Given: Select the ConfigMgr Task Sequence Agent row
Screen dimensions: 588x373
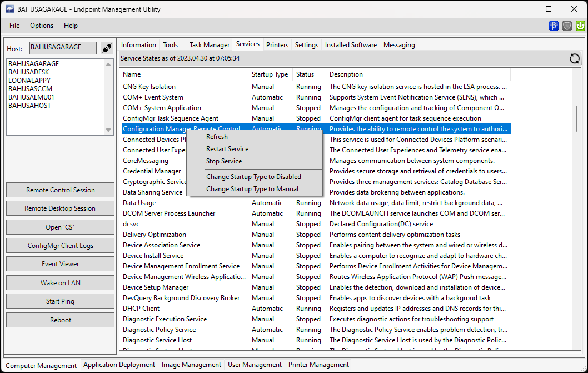Looking at the screenshot, I should tap(316, 118).
